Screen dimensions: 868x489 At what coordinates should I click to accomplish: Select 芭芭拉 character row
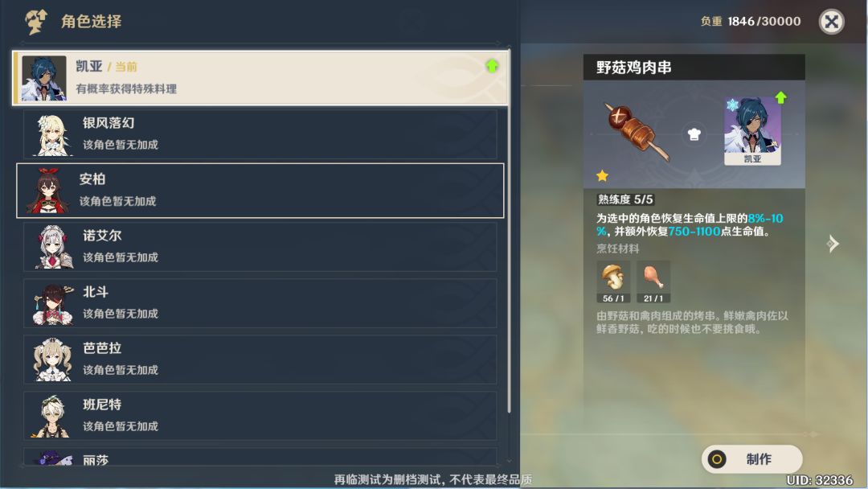pyautogui.click(x=260, y=360)
